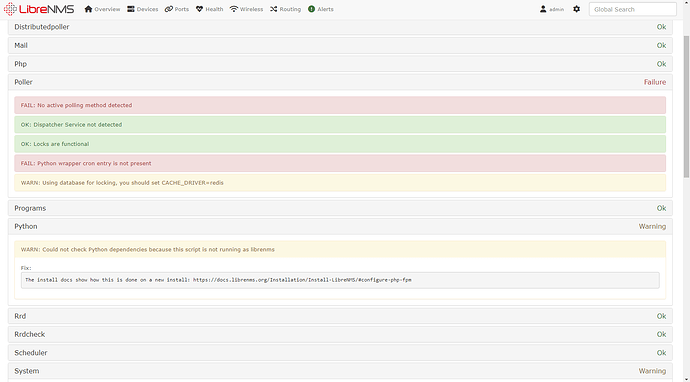The height and width of the screenshot is (382, 690).
Task: Select the CACHE_DRIVER=redis warning message
Action: (340, 183)
